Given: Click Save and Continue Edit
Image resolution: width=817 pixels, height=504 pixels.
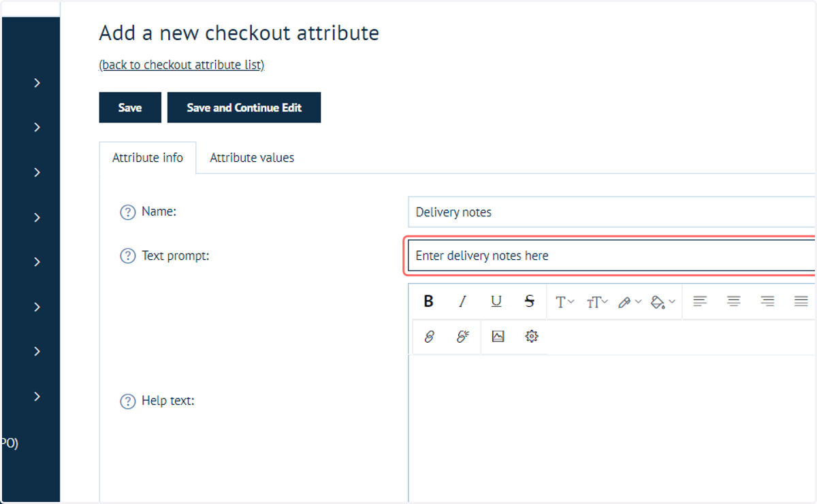Looking at the screenshot, I should (244, 107).
